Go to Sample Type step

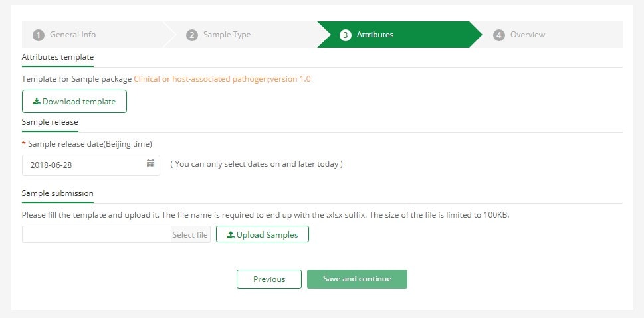coord(227,35)
